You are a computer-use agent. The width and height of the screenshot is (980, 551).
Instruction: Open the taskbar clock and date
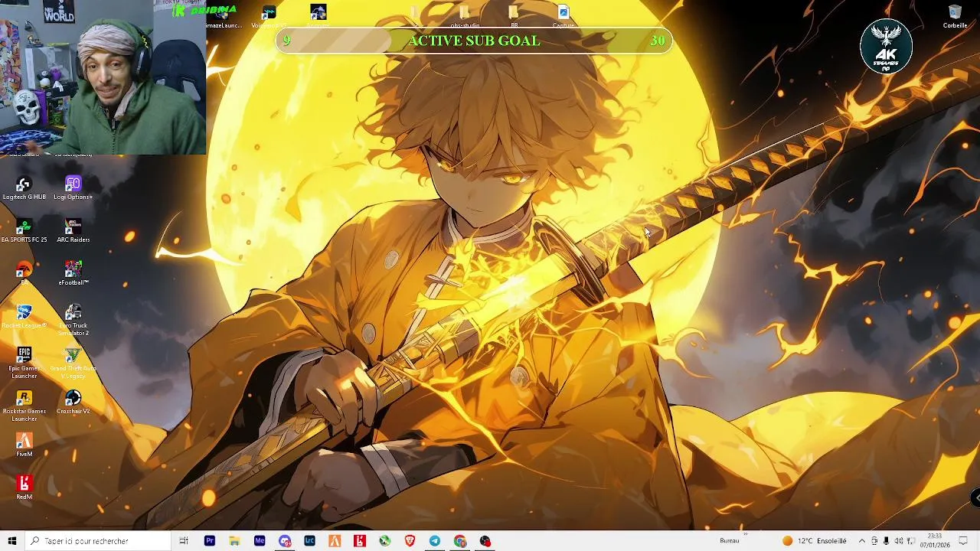(x=935, y=541)
